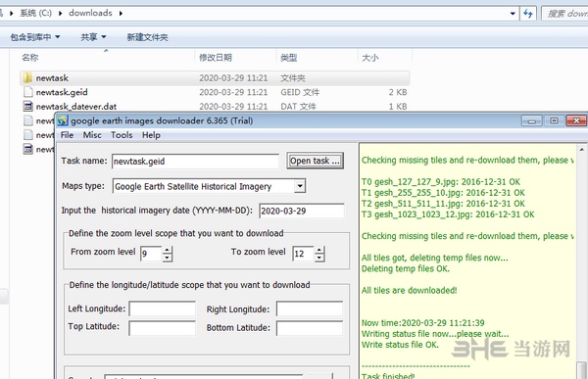Click the Open task button
The height and width of the screenshot is (379, 588).
coord(315,161)
